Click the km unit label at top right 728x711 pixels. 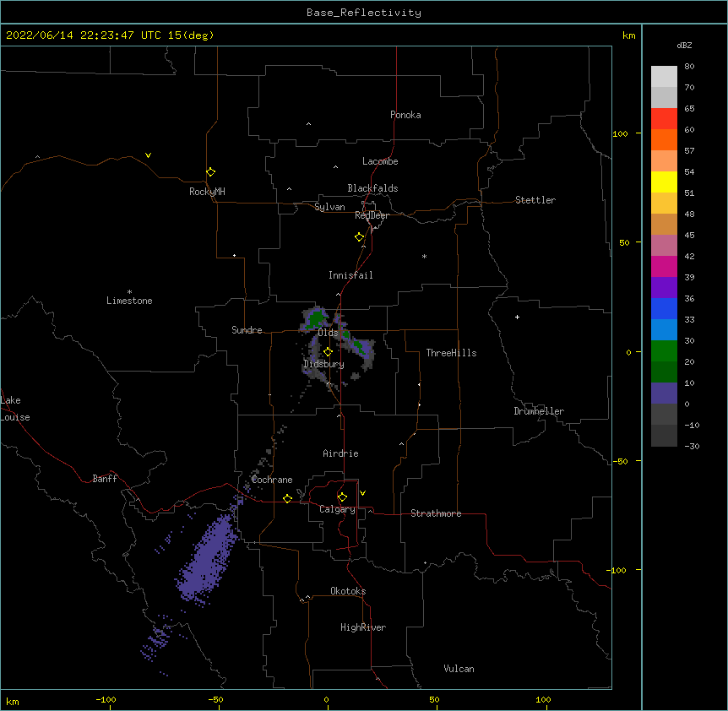coord(629,35)
